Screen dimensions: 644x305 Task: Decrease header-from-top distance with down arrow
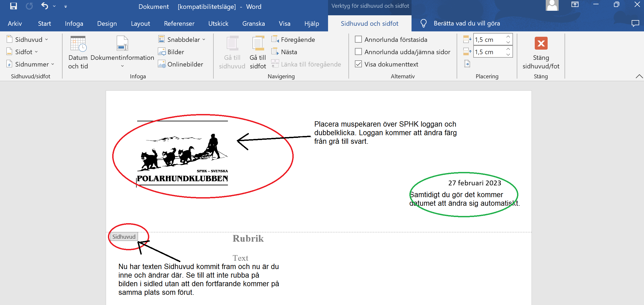click(x=508, y=42)
